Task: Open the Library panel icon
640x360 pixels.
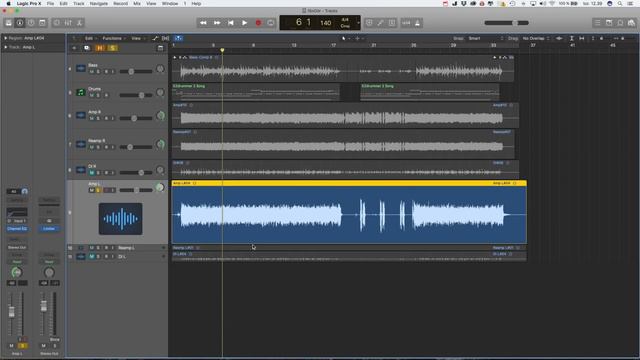Action: 9,23
